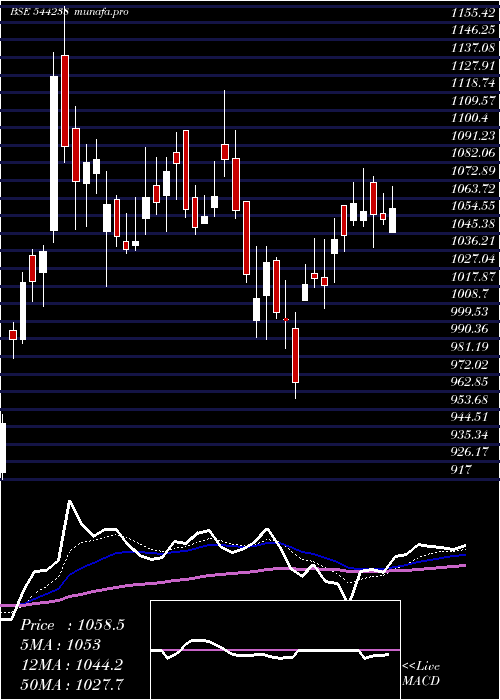Viewport: 500px width, 700px height.
Task: Click the 999.53 price axis label
Action: (469, 312)
